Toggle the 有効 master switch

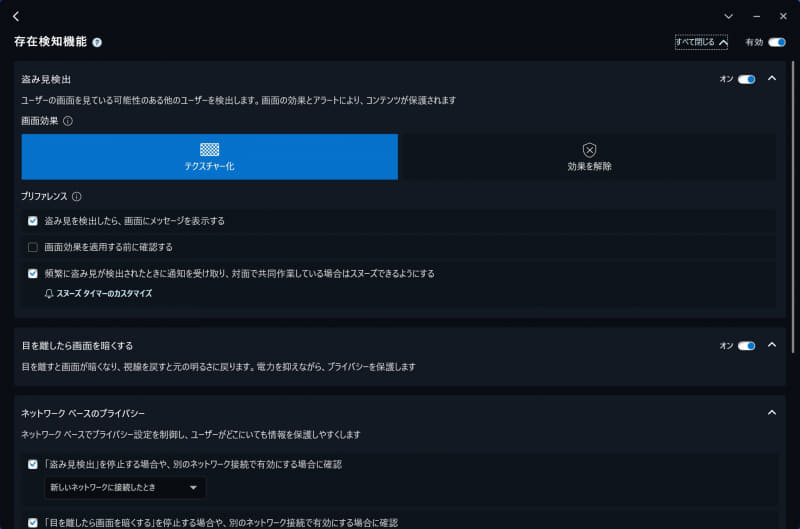[x=777, y=42]
